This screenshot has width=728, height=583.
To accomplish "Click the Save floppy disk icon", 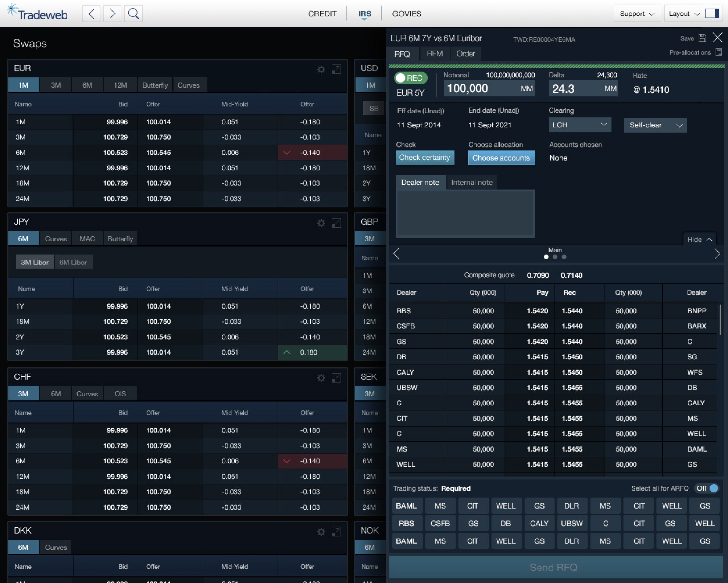I will click(702, 38).
